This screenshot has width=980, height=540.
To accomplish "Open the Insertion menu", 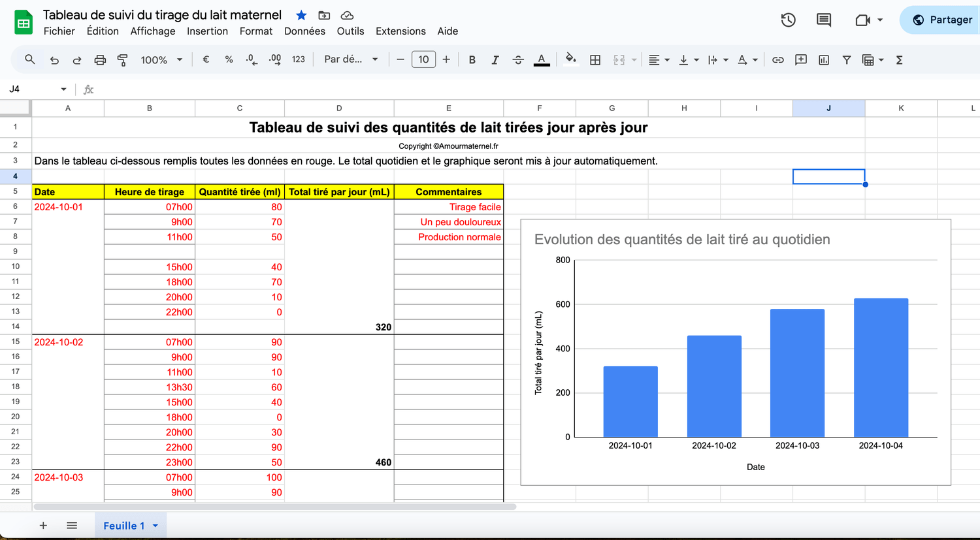I will click(207, 31).
